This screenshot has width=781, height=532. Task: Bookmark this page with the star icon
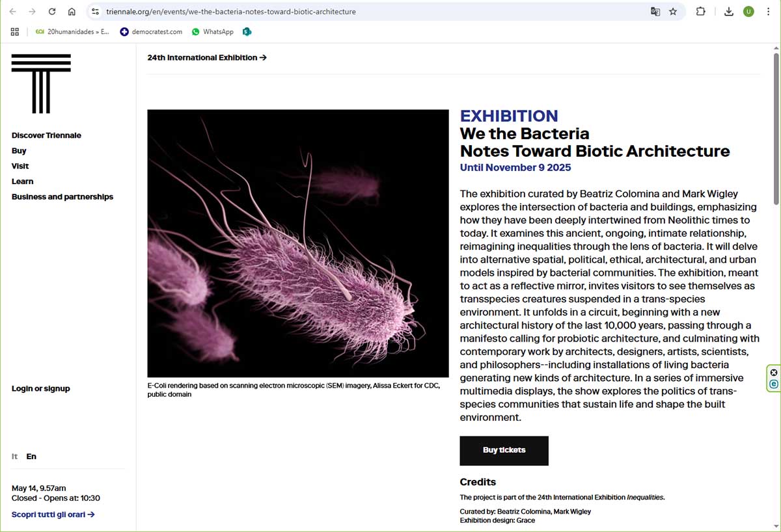[x=673, y=12]
